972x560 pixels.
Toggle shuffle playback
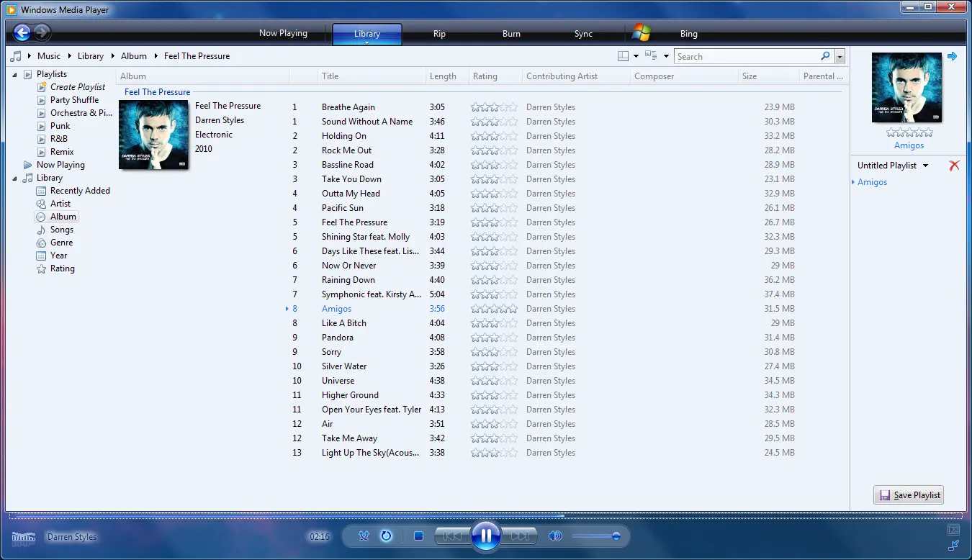click(x=364, y=536)
